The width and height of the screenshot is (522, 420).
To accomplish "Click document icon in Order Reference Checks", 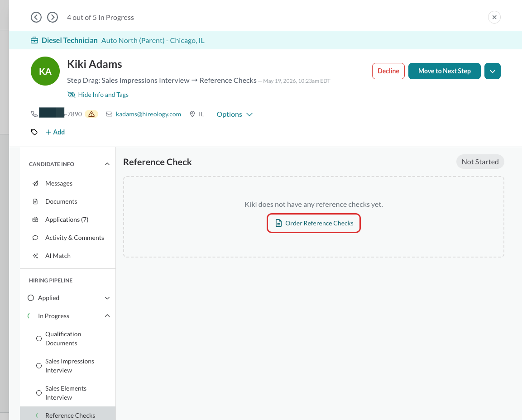I will click(278, 223).
